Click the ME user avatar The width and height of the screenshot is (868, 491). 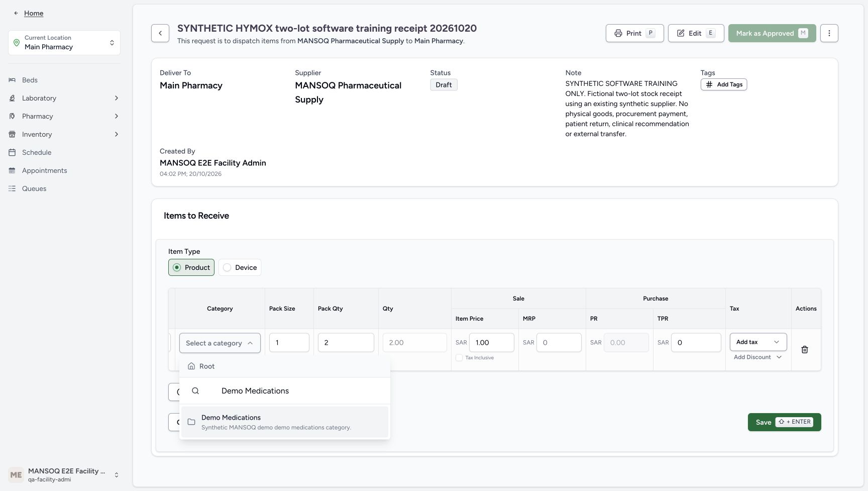(16, 475)
